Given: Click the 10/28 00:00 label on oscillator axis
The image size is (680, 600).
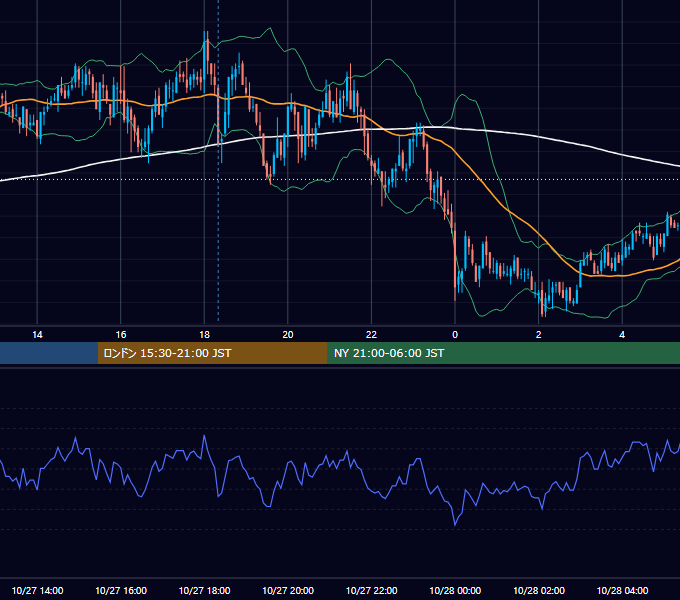Looking at the screenshot, I should (x=455, y=590).
